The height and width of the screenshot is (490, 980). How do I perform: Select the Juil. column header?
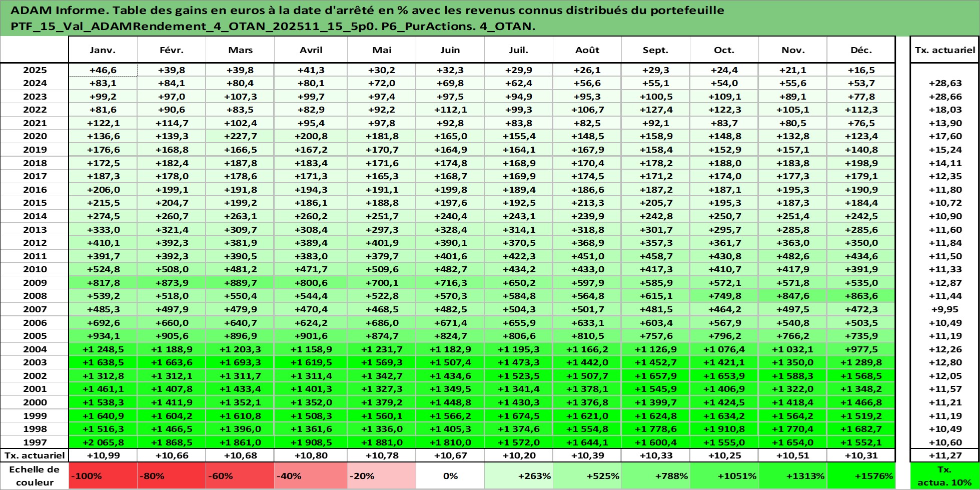pyautogui.click(x=519, y=50)
